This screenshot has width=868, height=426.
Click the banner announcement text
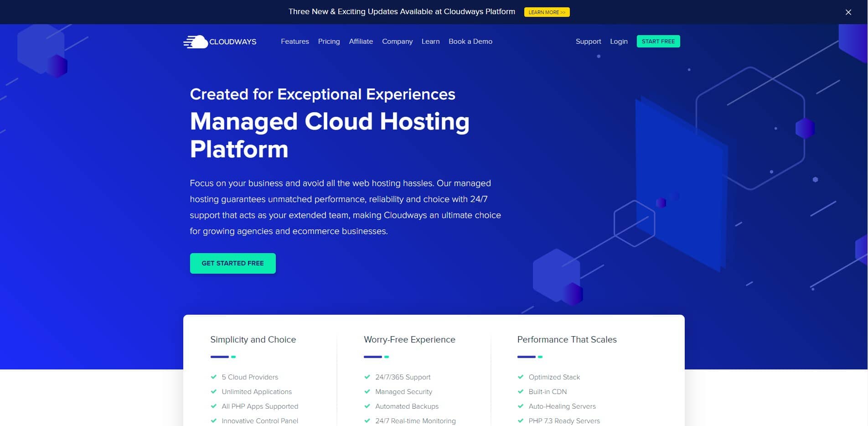coord(402,12)
